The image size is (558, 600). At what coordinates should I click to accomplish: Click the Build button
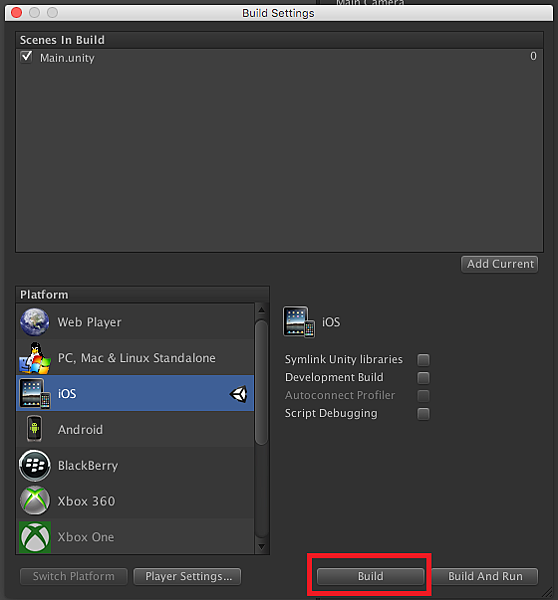370,576
